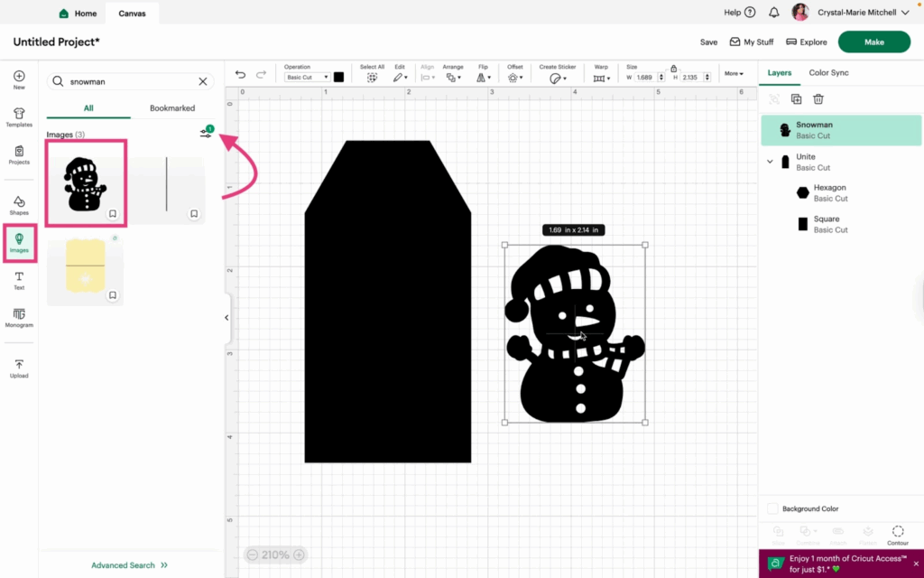924x578 pixels.
Task: Open the Upload panel
Action: (19, 368)
